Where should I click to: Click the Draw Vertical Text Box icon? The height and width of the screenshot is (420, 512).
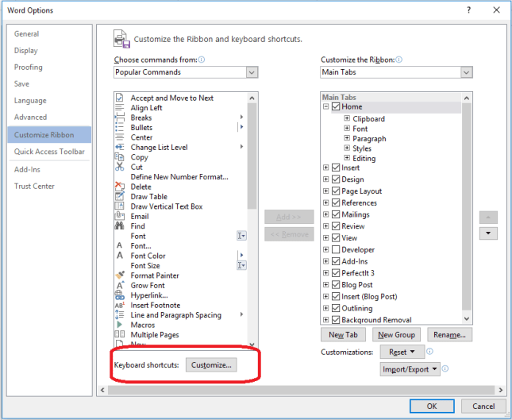click(120, 206)
